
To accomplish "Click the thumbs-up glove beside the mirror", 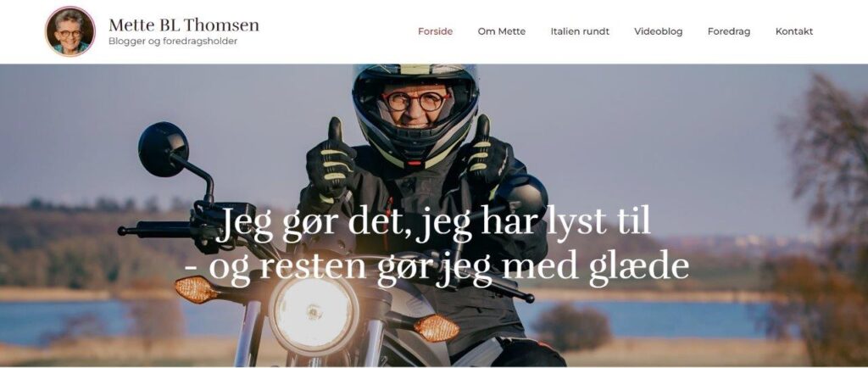I will (331, 160).
